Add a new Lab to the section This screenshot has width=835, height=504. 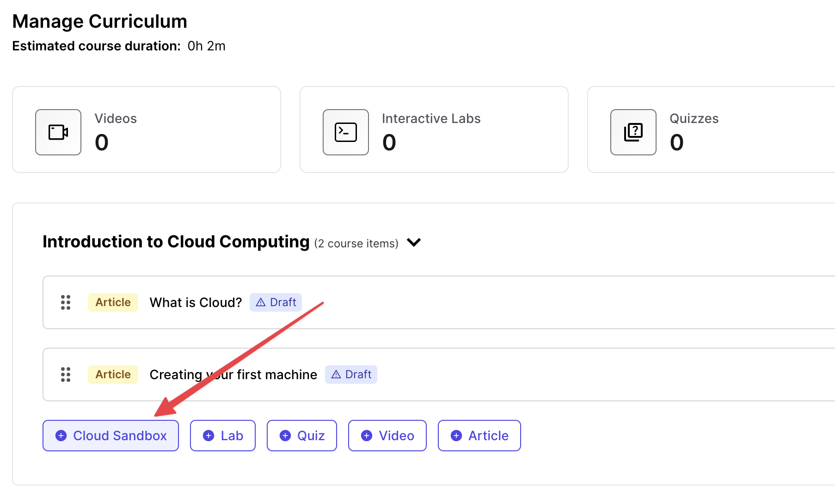(223, 436)
